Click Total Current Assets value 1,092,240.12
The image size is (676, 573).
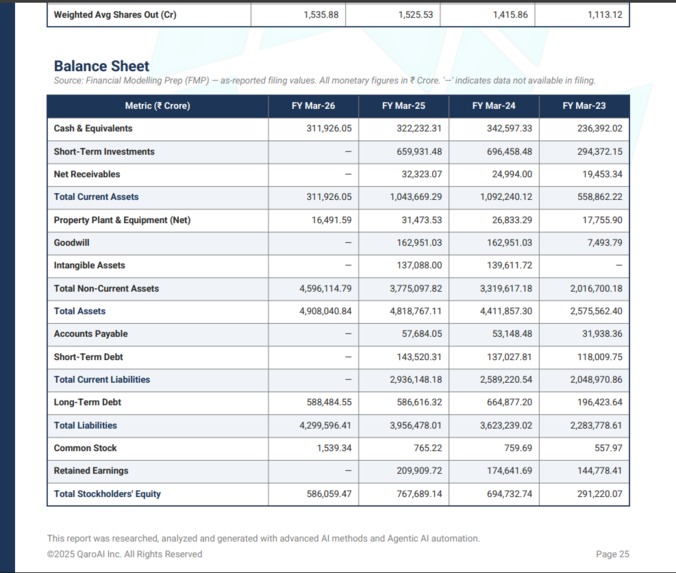pyautogui.click(x=506, y=197)
